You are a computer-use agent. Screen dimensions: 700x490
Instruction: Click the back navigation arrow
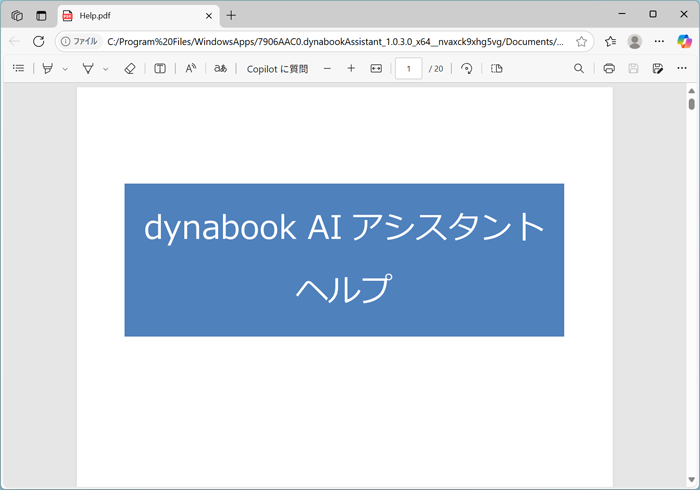(14, 42)
